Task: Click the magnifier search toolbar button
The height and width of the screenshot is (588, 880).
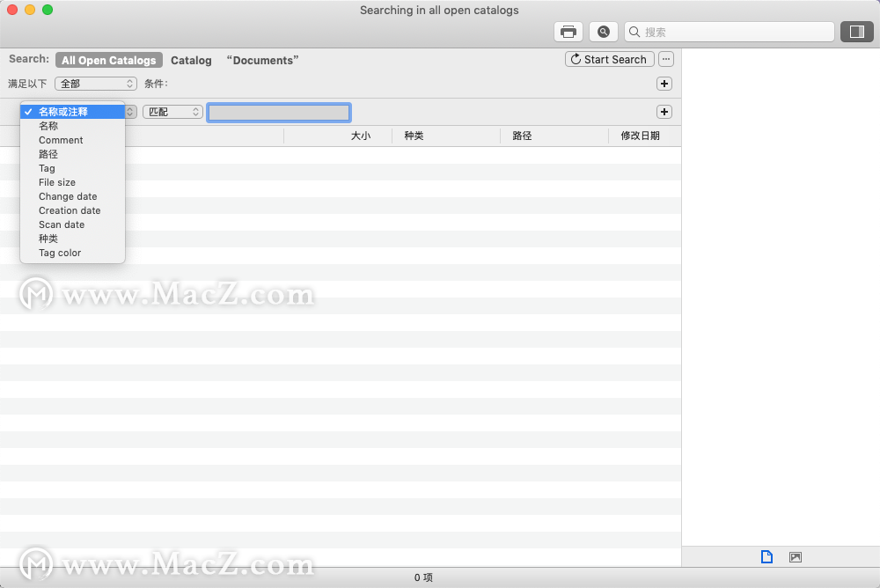Action: (604, 32)
